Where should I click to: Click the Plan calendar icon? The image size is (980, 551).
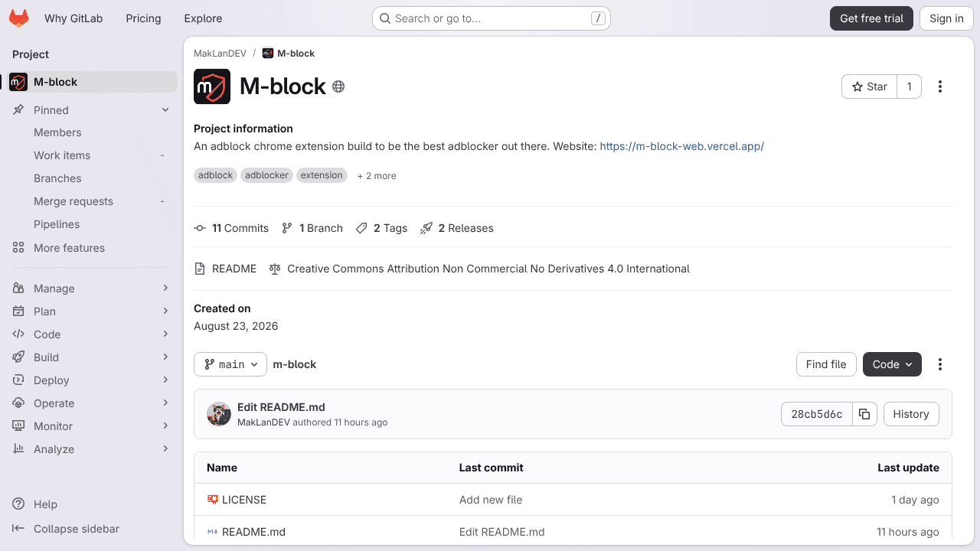coord(18,311)
